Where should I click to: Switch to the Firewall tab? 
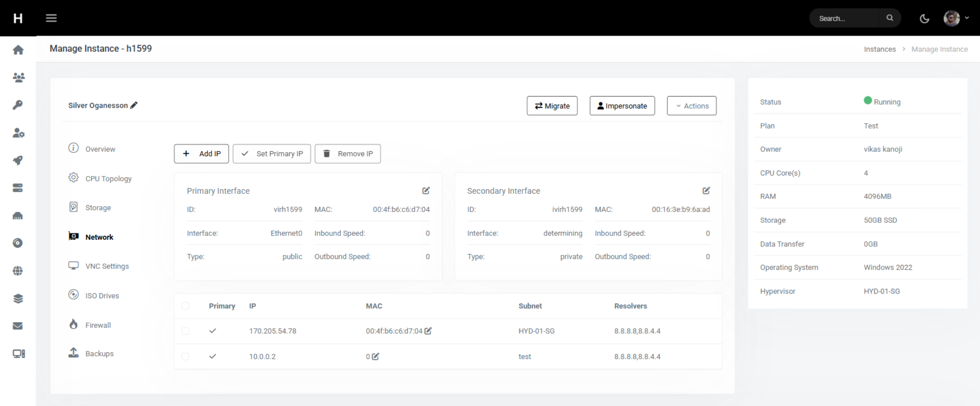click(97, 325)
